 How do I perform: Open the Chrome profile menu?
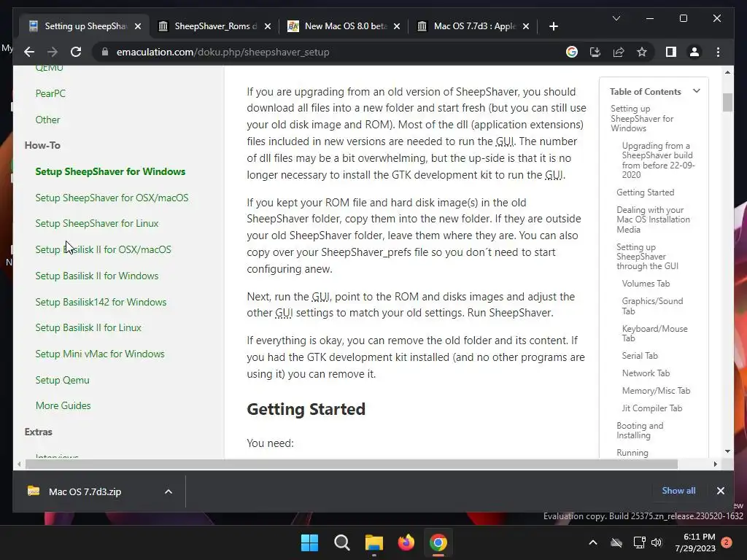[x=694, y=52]
